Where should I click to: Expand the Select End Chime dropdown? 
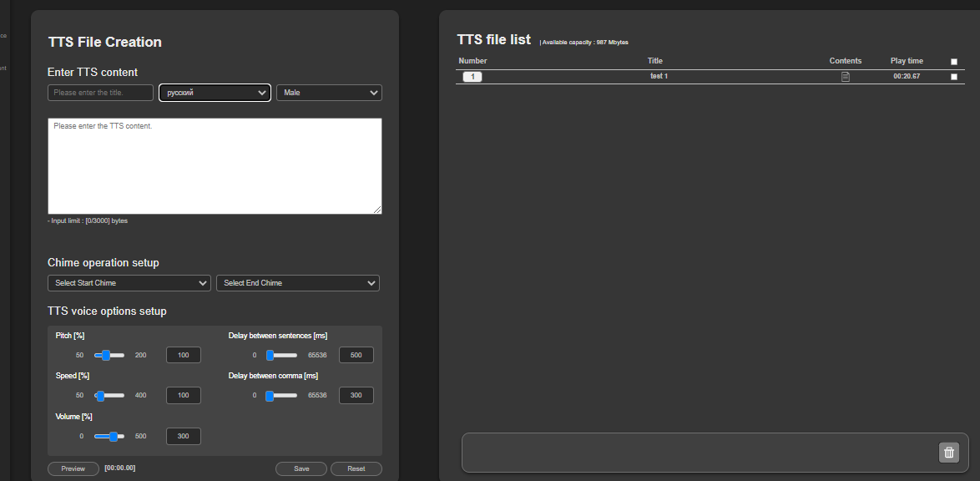(x=298, y=283)
